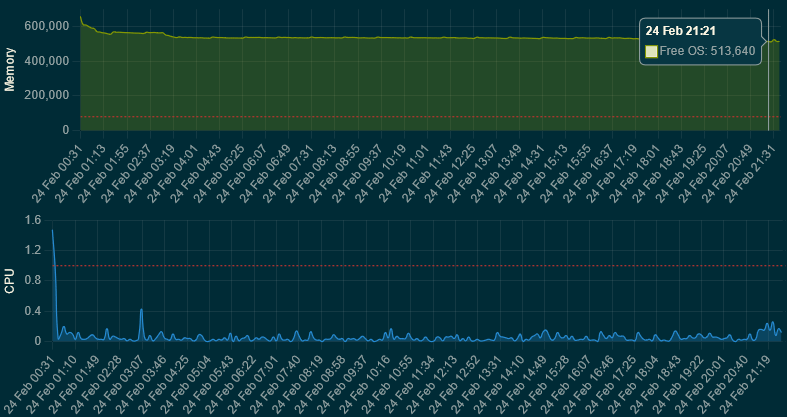Click the tooltip header 24 Feb 21:21
The width and height of the screenshot is (787, 417).
(680, 30)
